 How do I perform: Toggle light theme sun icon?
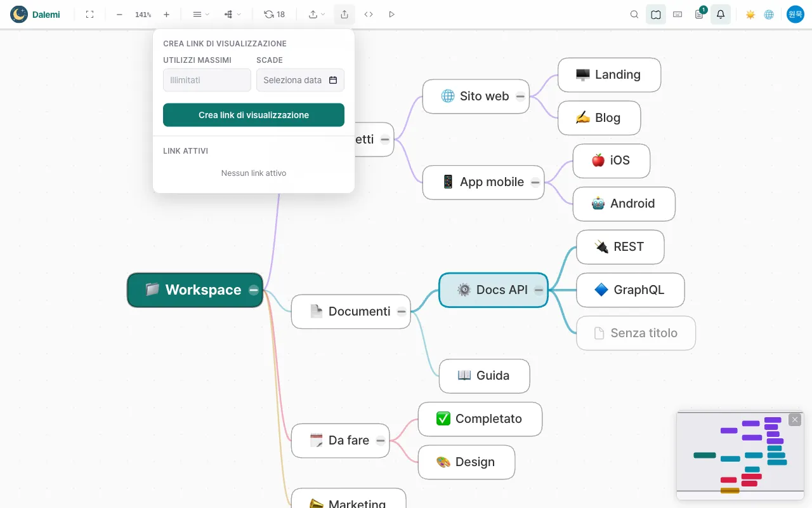(750, 14)
